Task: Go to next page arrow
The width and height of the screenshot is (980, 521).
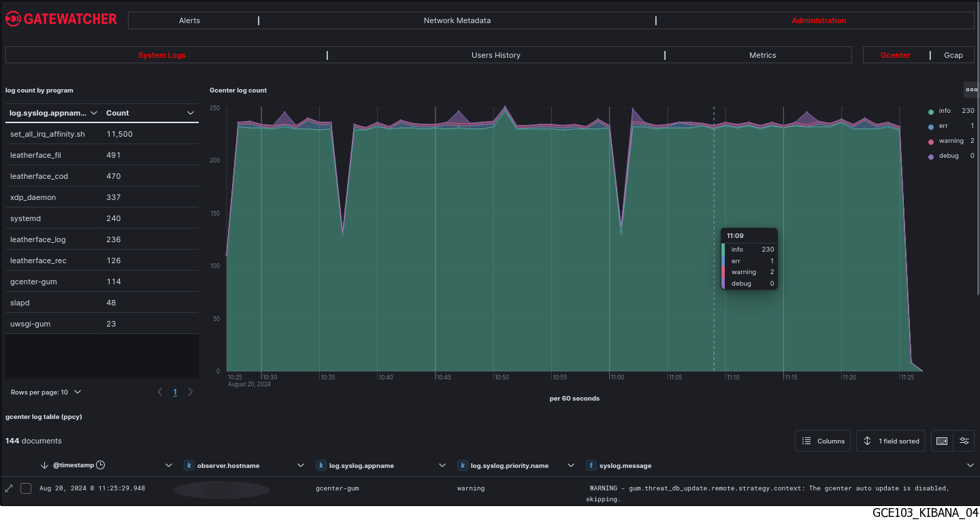Action: (191, 392)
